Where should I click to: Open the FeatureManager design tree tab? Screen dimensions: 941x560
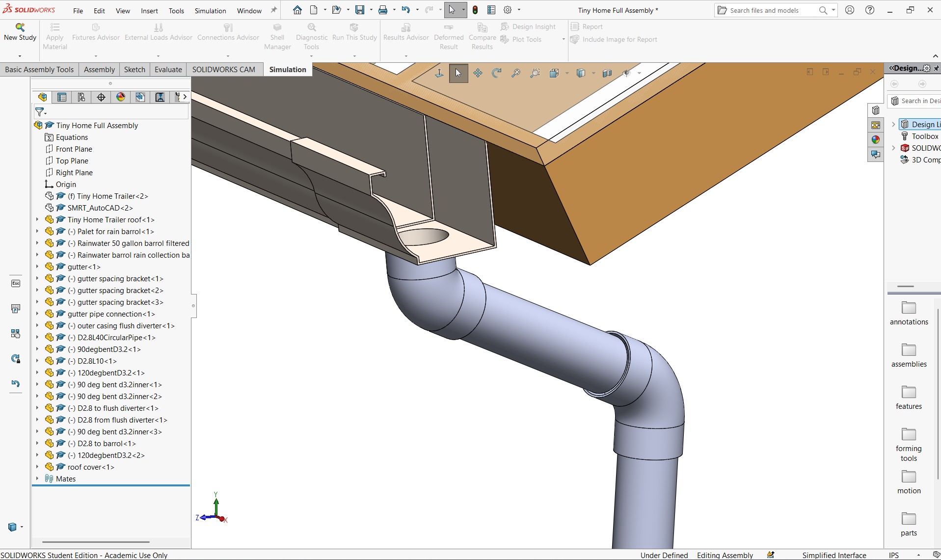(x=43, y=97)
